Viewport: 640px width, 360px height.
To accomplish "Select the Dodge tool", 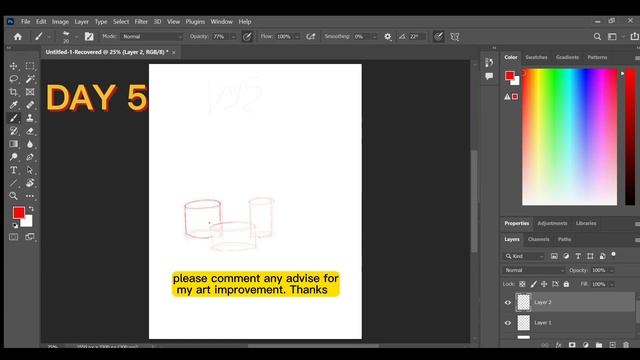I will click(x=13, y=157).
